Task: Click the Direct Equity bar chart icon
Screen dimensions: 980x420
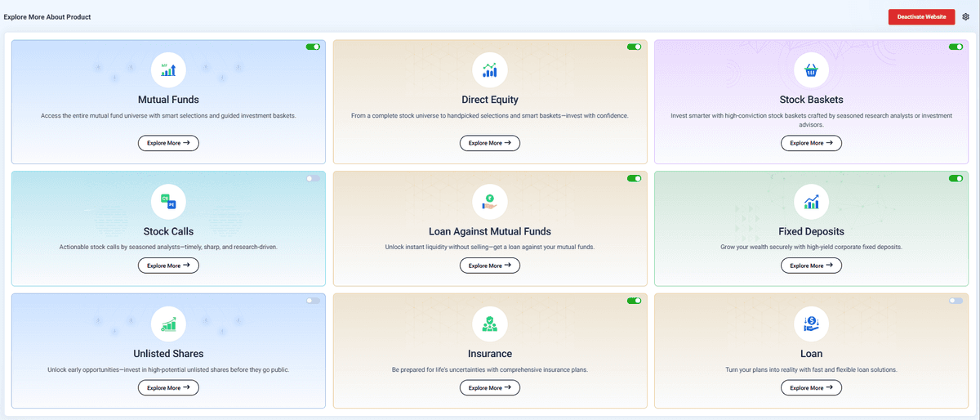Action: pos(490,70)
